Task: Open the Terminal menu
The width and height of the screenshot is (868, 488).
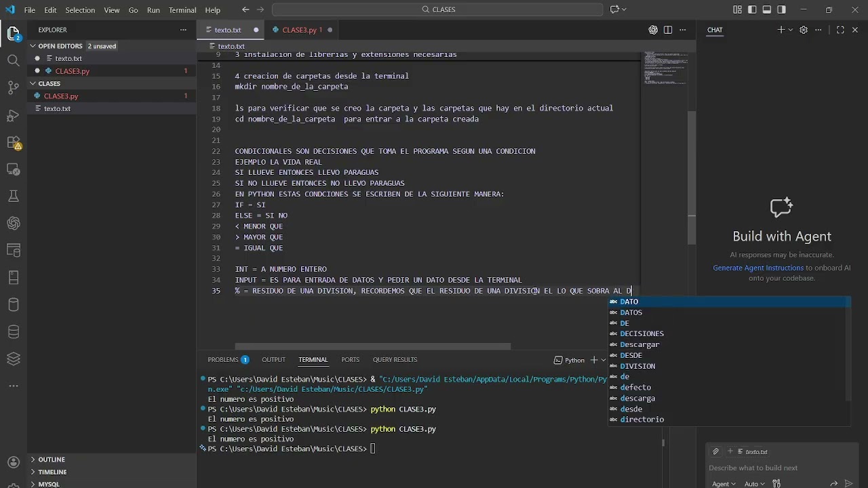Action: point(182,10)
